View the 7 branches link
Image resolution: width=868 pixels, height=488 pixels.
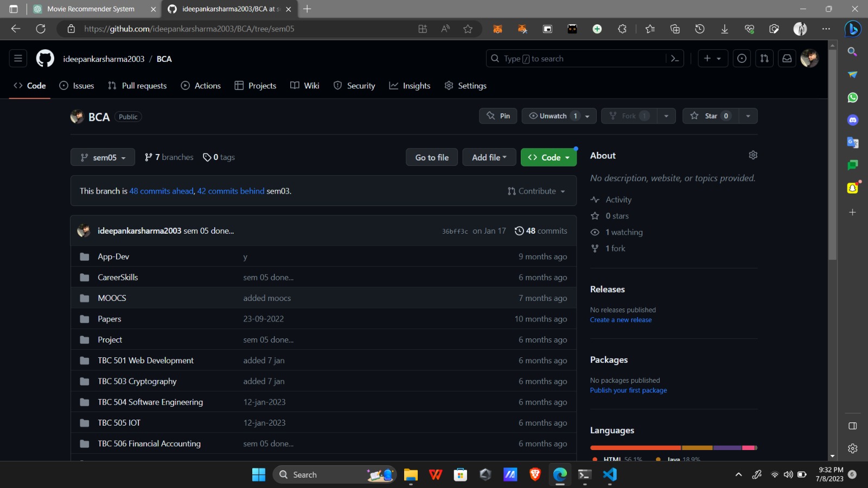tap(169, 157)
